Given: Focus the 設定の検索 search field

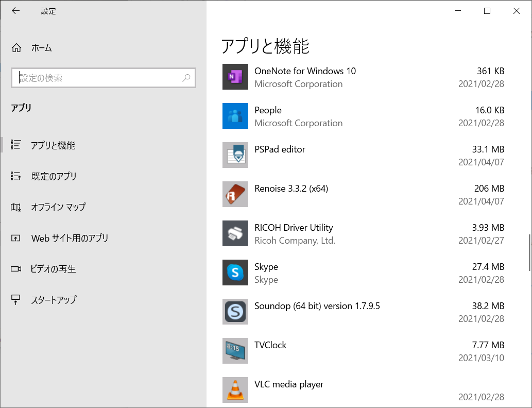Looking at the screenshot, I should click(103, 78).
